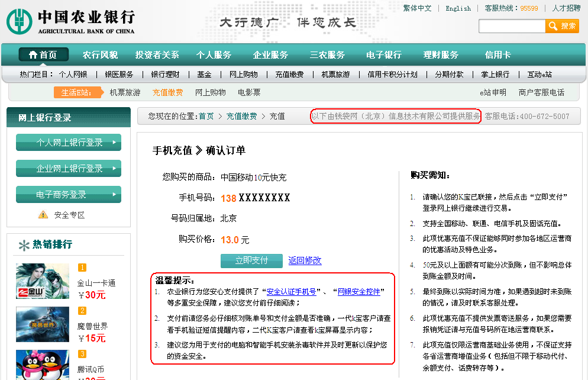Select 网上购物 in 生活E站 bar
Viewport: 588px width, 380px height.
(x=211, y=92)
